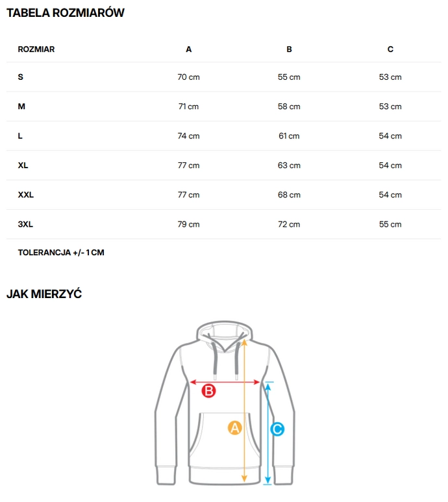Choose the XXL size row label

click(26, 195)
